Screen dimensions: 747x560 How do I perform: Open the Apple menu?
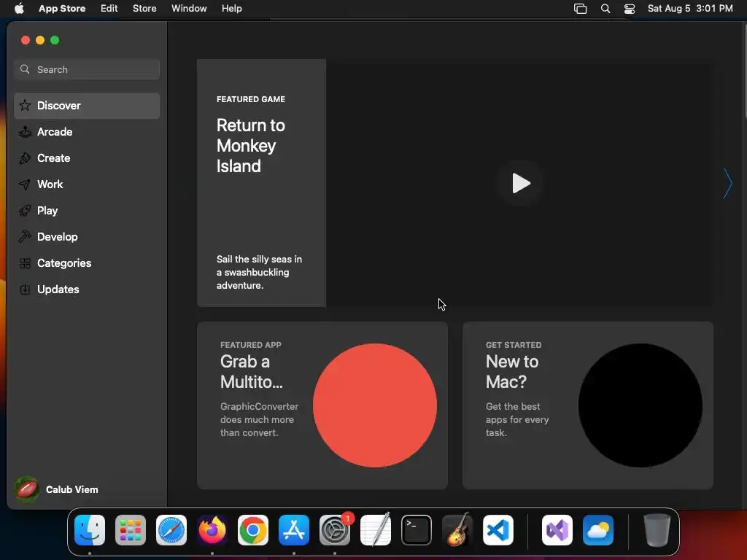(x=19, y=9)
